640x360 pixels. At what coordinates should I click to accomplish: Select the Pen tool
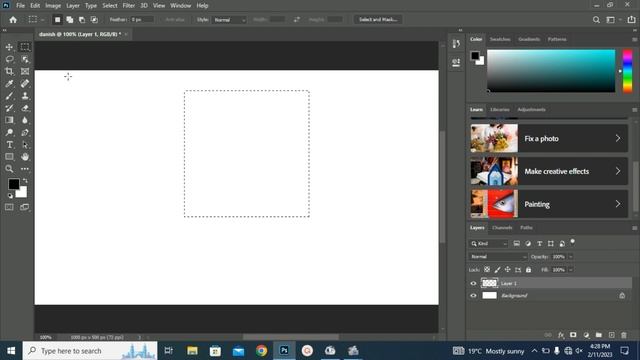pos(25,132)
